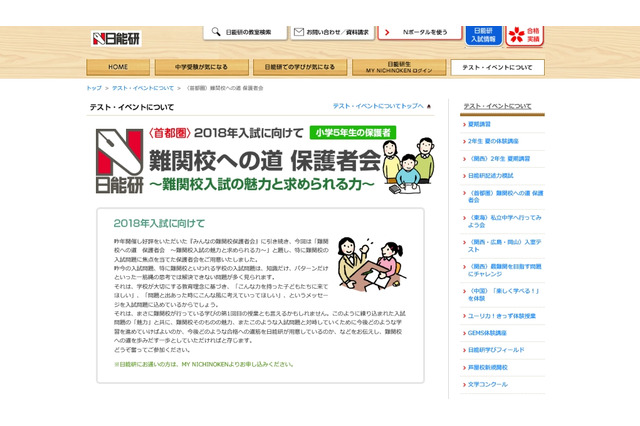640x426 pixels.
Task: Open ユーリカ！きっず体験授業 sidebar link
Action: point(502,316)
